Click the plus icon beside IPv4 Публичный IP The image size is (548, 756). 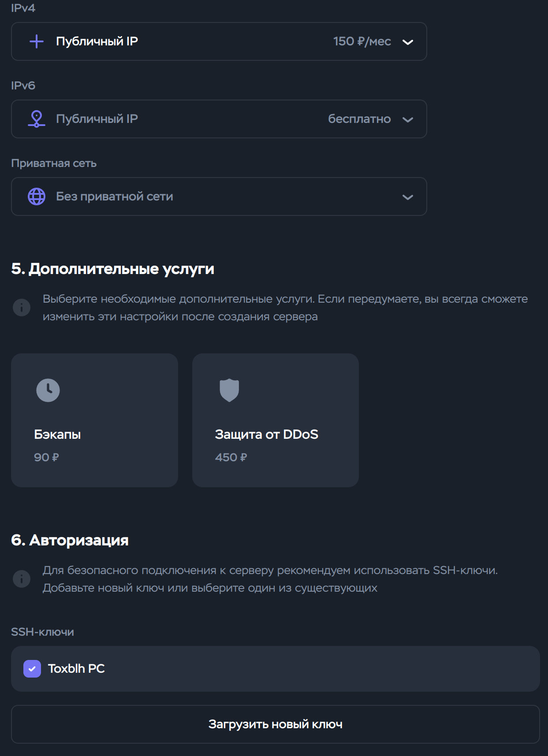tap(37, 41)
